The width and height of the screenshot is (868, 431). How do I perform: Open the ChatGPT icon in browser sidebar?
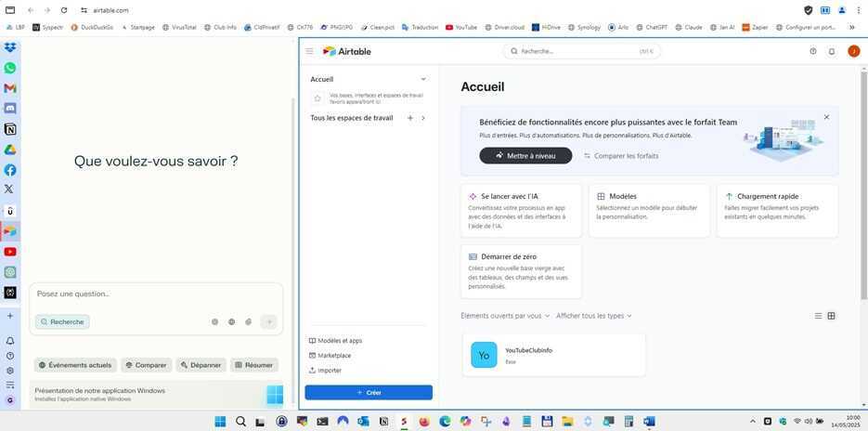tap(10, 272)
